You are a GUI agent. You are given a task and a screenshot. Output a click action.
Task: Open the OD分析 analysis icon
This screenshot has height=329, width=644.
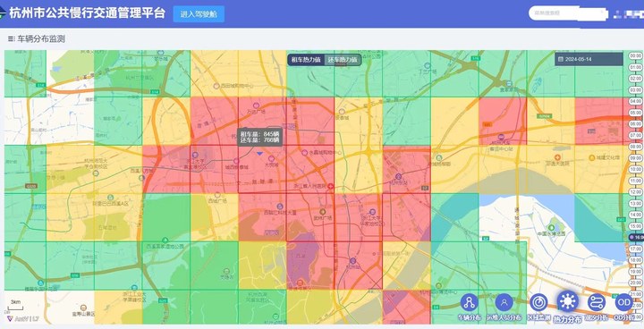[623, 303]
